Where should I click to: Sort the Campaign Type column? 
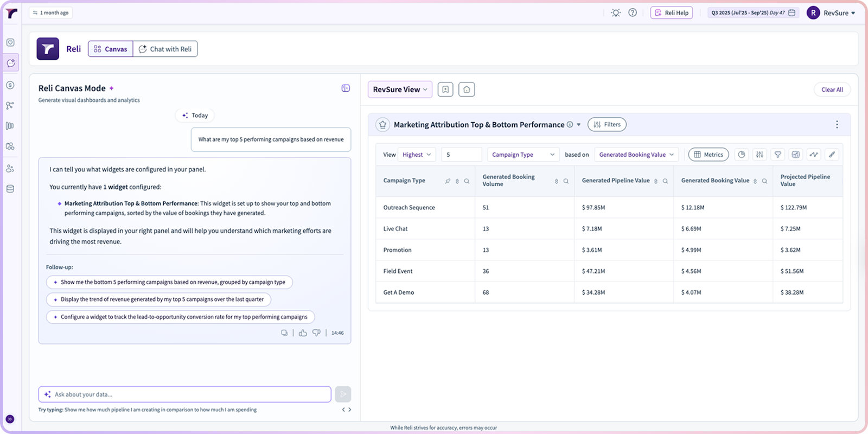coord(457,181)
